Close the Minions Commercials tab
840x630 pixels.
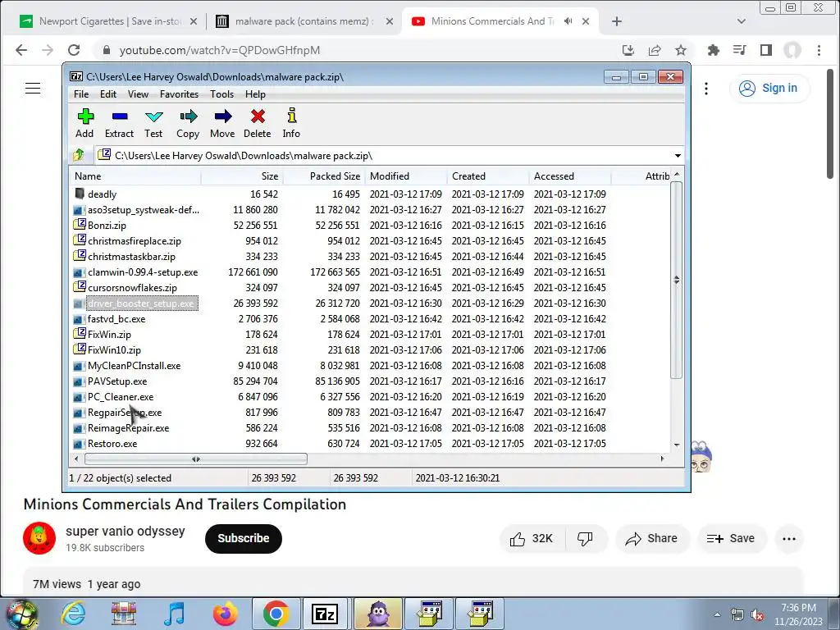(x=586, y=21)
